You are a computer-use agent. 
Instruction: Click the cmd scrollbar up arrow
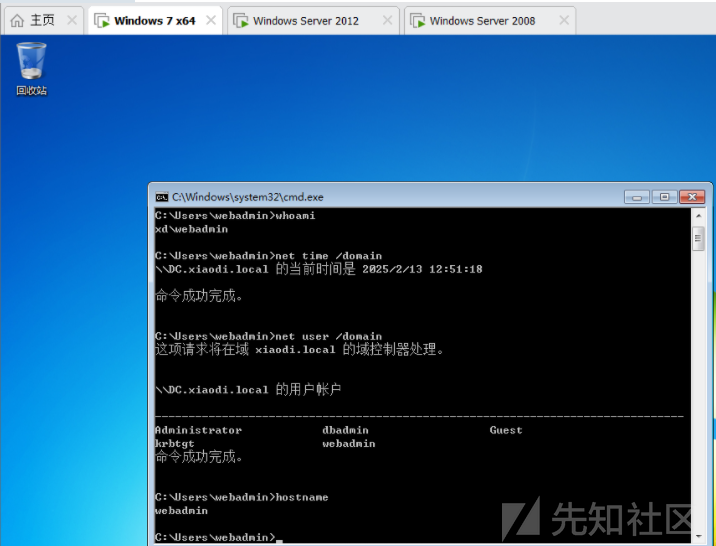pos(698,215)
